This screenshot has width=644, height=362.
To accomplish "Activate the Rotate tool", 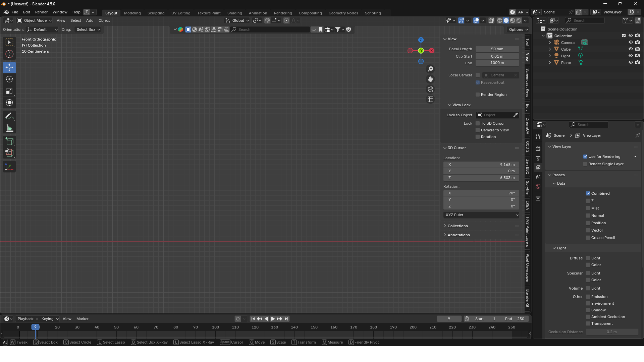I will (9, 79).
